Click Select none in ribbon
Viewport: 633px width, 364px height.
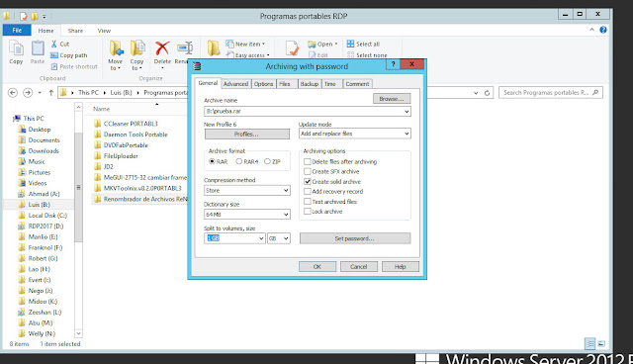(367, 55)
